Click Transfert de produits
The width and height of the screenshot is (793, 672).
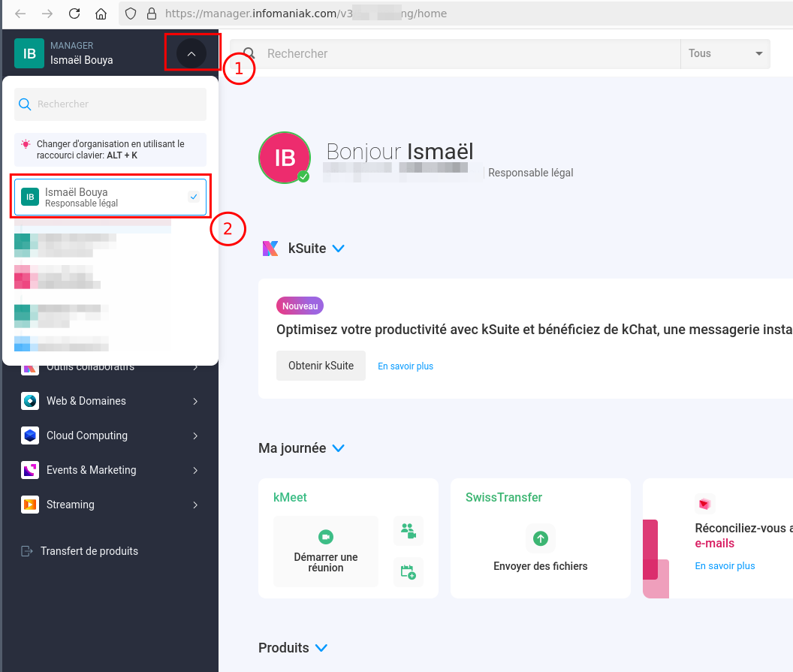point(89,551)
